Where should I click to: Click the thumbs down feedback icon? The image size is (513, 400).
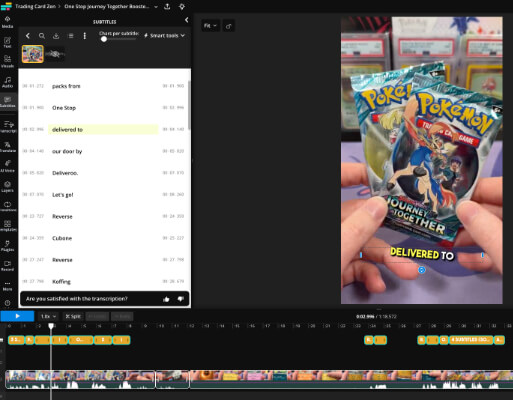click(180, 299)
